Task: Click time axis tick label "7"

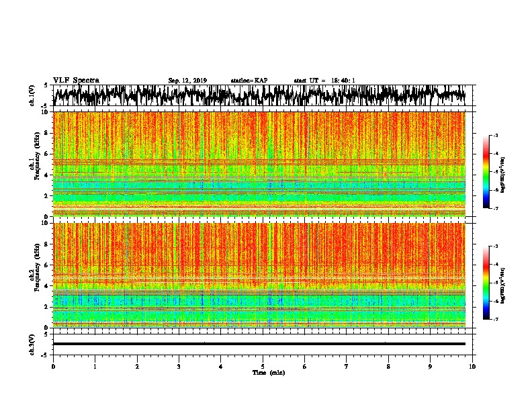Action: coord(347,367)
